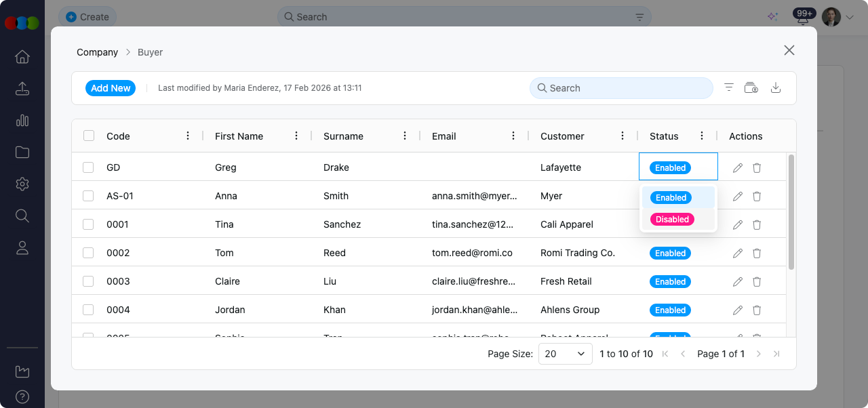Click the buyer table Search field
Image resolution: width=868 pixels, height=408 pixels.
[x=620, y=88]
